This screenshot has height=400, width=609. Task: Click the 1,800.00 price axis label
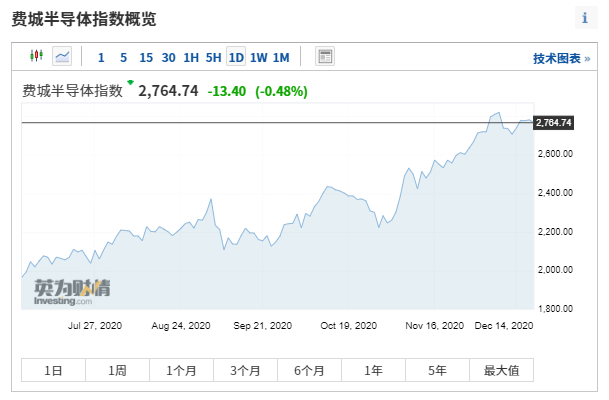tap(555, 309)
